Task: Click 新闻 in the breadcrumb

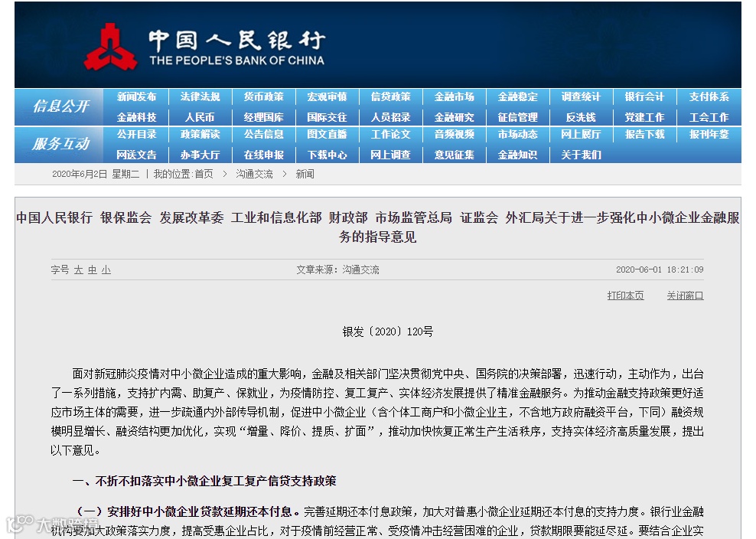Action: pos(305,175)
